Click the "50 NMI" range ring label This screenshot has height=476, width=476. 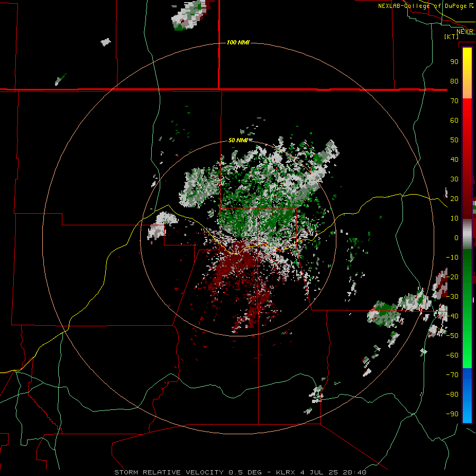(238, 140)
